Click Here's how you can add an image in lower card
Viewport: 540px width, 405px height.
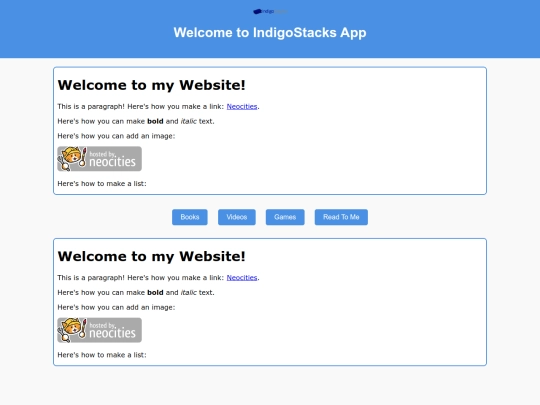point(116,307)
